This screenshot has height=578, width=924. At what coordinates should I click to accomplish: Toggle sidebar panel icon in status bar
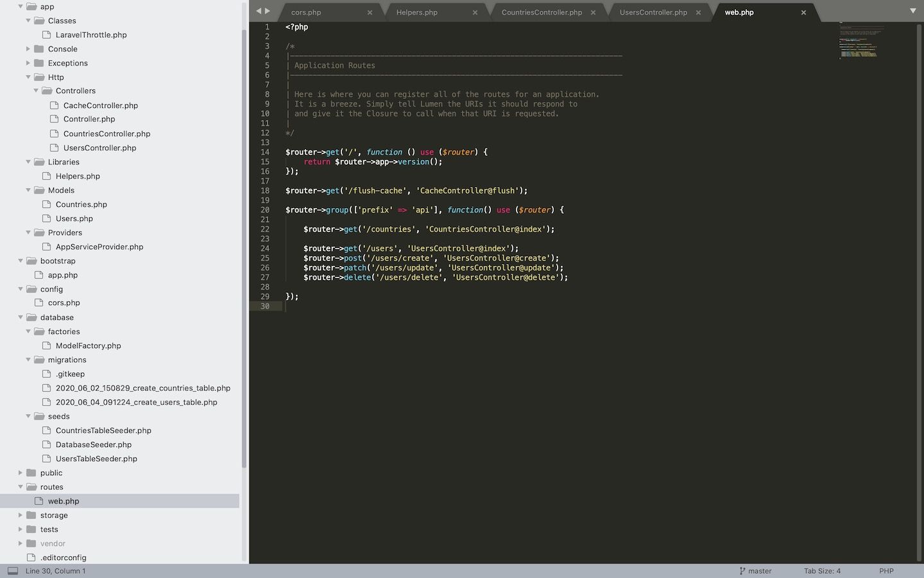tap(12, 571)
